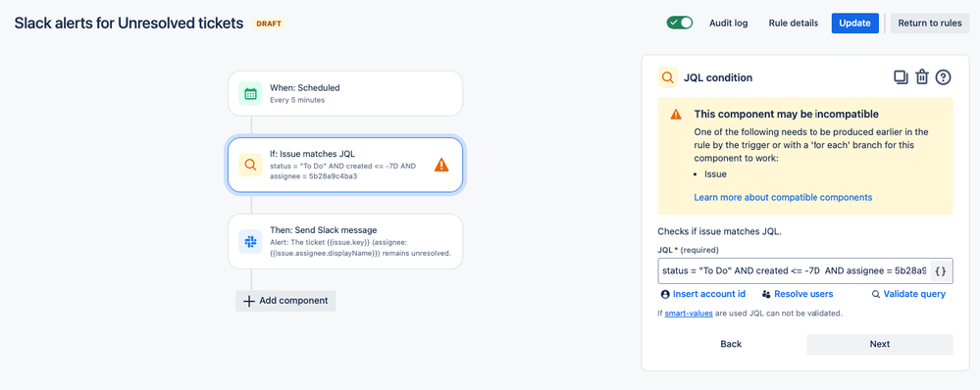Click Validate query link
980x390 pixels.
(908, 294)
